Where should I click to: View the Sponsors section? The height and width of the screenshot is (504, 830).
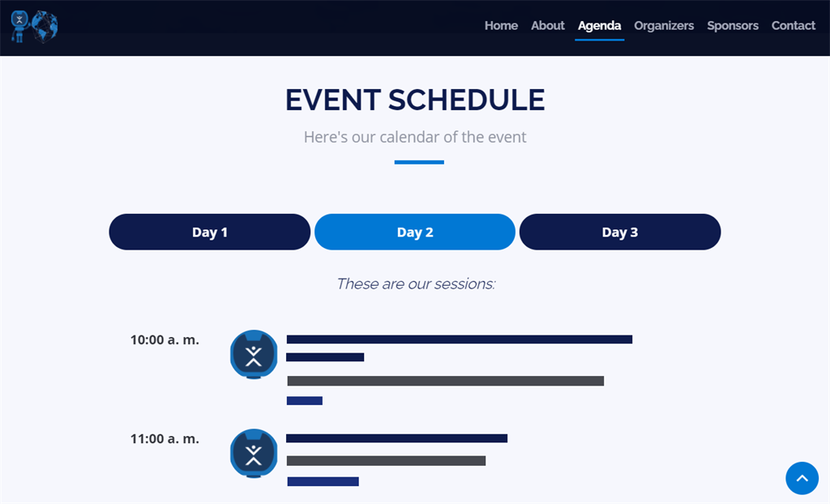[732, 25]
